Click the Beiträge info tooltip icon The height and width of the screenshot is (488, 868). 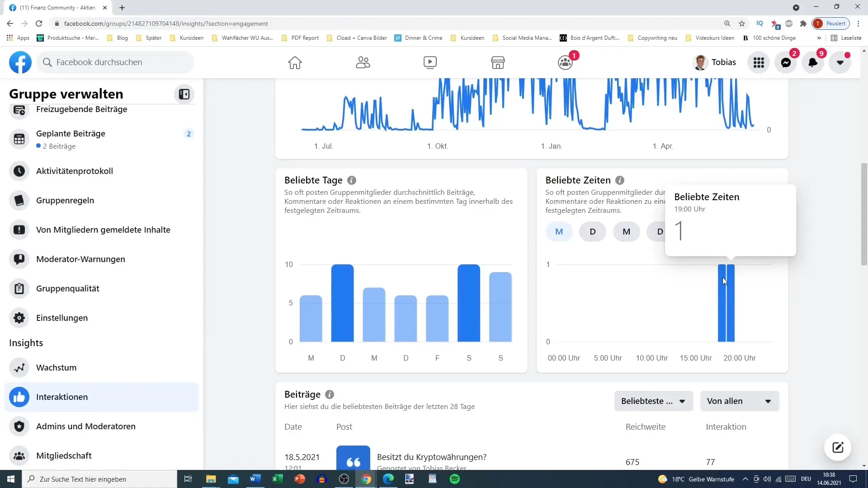tap(330, 394)
